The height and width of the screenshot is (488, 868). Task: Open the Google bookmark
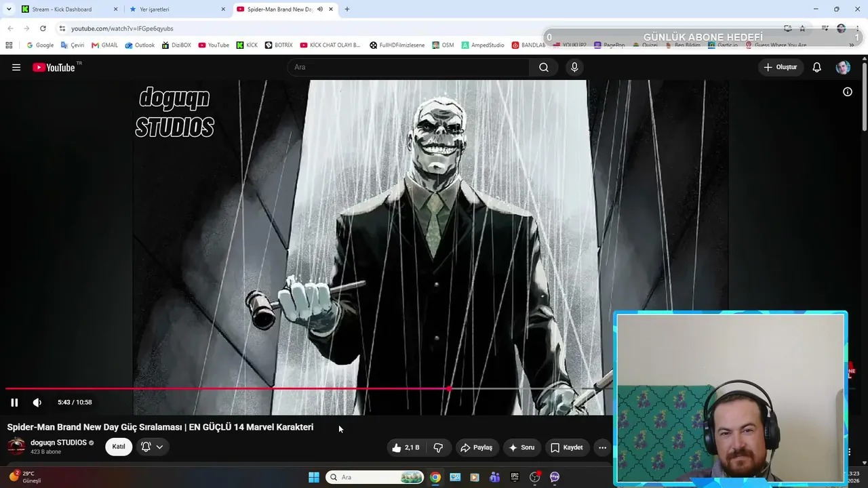[x=40, y=45]
